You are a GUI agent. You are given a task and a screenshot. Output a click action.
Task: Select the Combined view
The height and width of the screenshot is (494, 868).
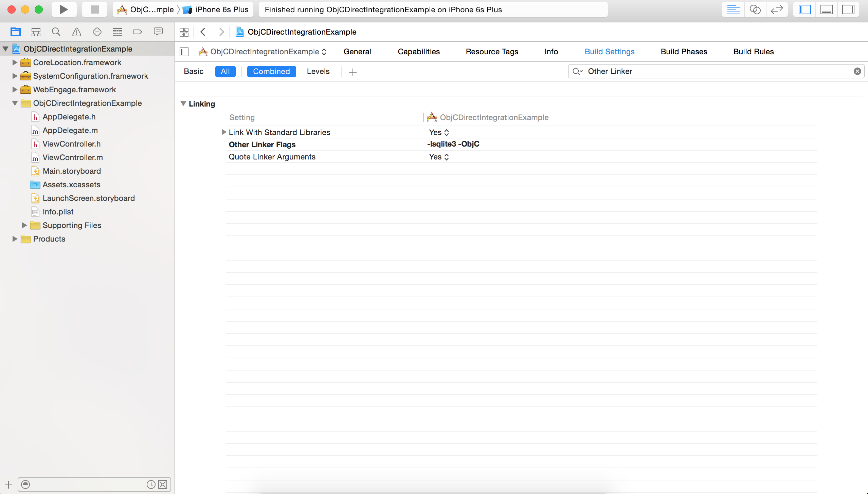coord(271,71)
